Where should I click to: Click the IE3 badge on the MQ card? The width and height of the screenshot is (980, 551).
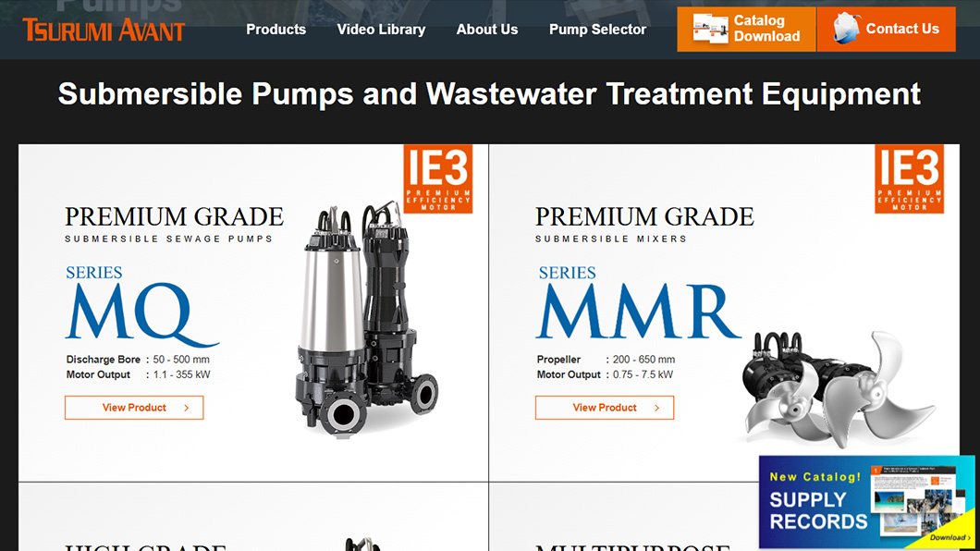pyautogui.click(x=437, y=179)
